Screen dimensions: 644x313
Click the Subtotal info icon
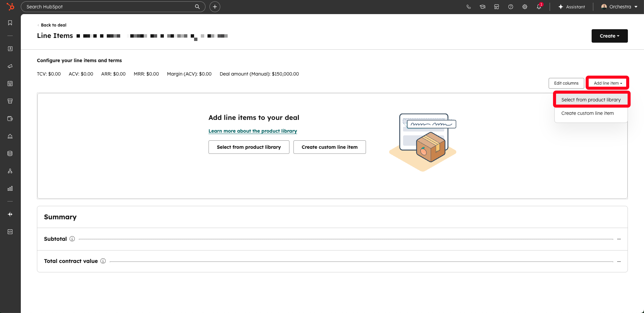[x=72, y=239]
